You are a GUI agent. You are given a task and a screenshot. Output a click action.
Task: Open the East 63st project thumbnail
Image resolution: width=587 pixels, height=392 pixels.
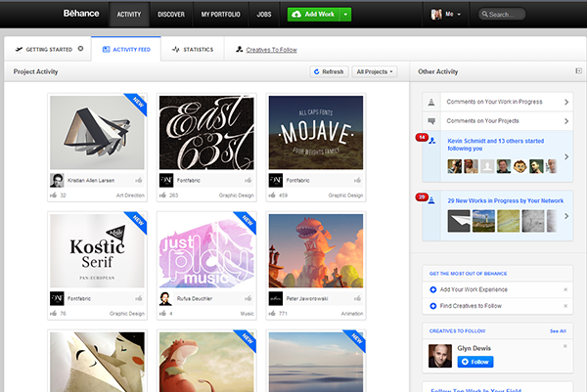pos(206,132)
